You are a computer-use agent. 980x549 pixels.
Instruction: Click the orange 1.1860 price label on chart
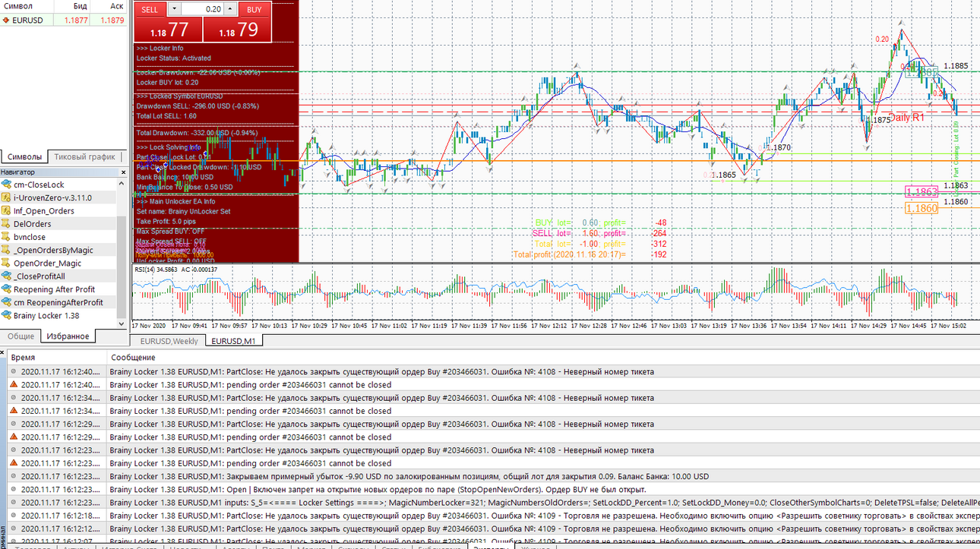tap(922, 208)
